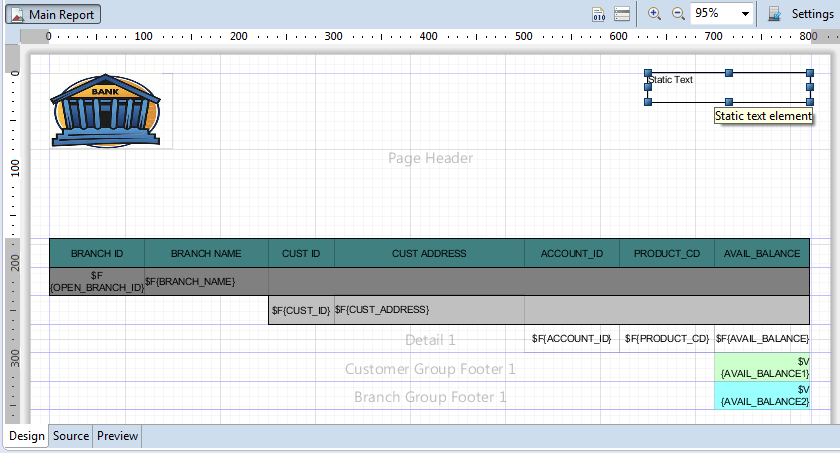Image resolution: width=840 pixels, height=453 pixels.
Task: Select the $F{CUST_ADDRESS} field
Action: point(429,310)
